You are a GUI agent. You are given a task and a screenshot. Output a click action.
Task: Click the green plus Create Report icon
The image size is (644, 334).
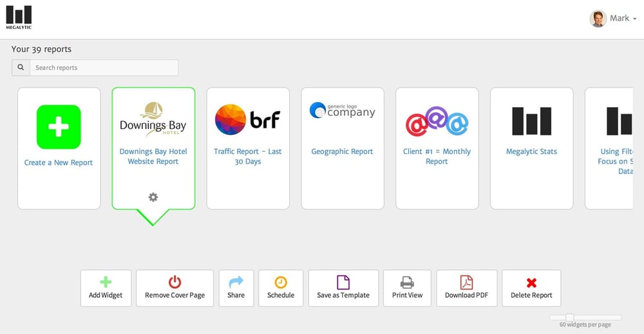point(59,127)
